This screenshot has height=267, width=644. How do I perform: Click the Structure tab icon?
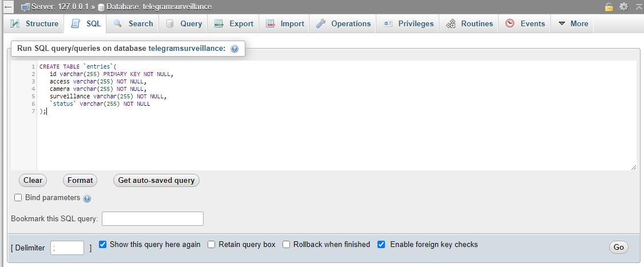(15, 23)
